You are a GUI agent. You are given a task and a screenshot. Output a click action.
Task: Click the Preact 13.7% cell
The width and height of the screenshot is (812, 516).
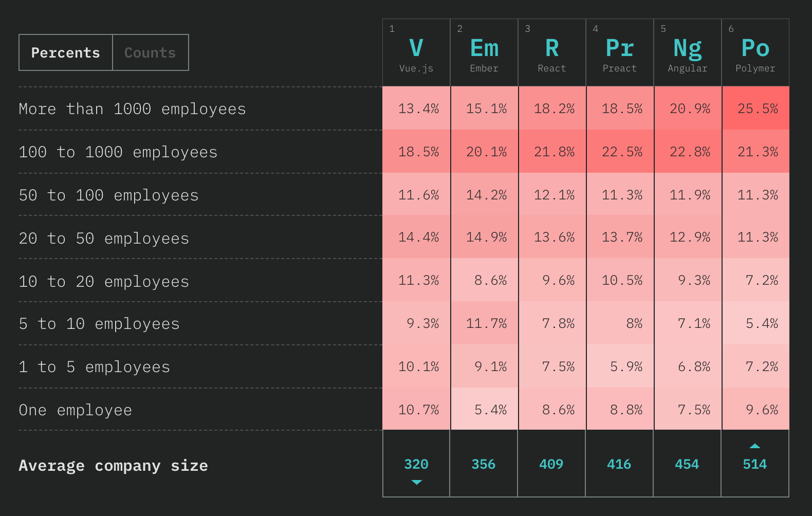coord(620,237)
